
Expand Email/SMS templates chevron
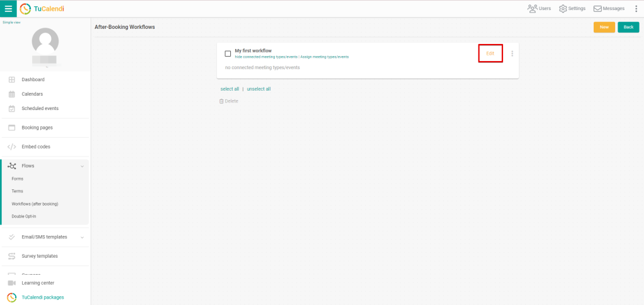[x=82, y=237]
